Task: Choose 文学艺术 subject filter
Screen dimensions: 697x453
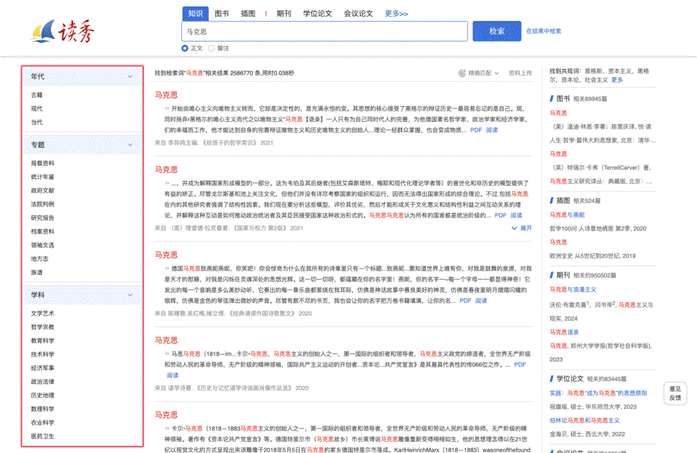Action: click(x=43, y=313)
